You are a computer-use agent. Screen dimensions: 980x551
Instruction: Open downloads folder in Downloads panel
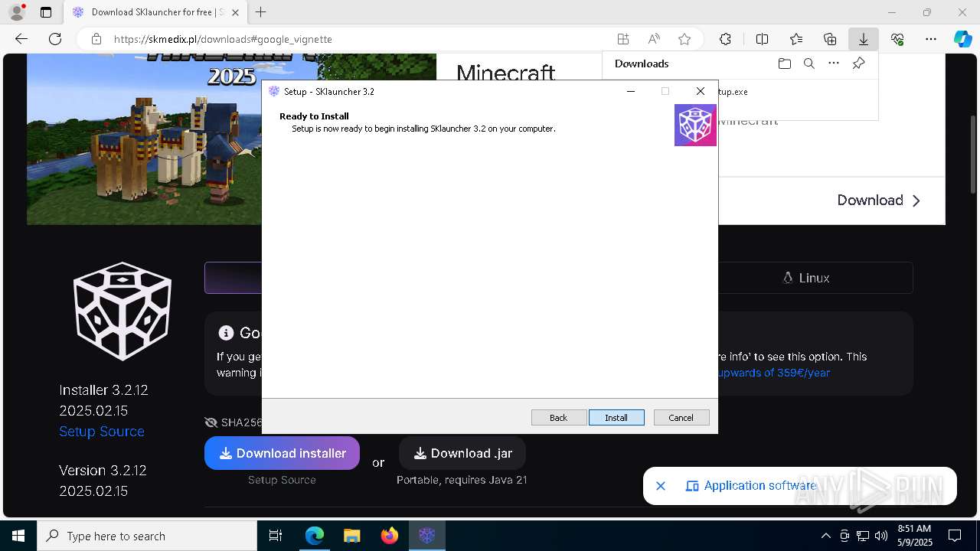click(x=784, y=64)
